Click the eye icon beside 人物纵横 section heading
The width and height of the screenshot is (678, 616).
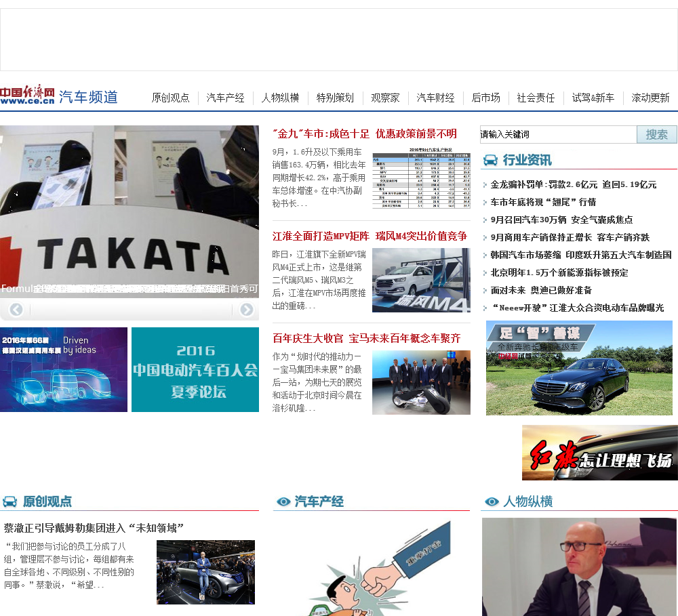pos(492,501)
